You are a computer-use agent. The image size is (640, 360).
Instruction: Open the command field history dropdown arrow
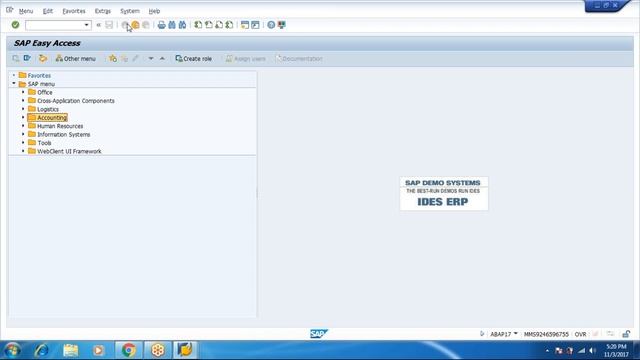[87, 25]
